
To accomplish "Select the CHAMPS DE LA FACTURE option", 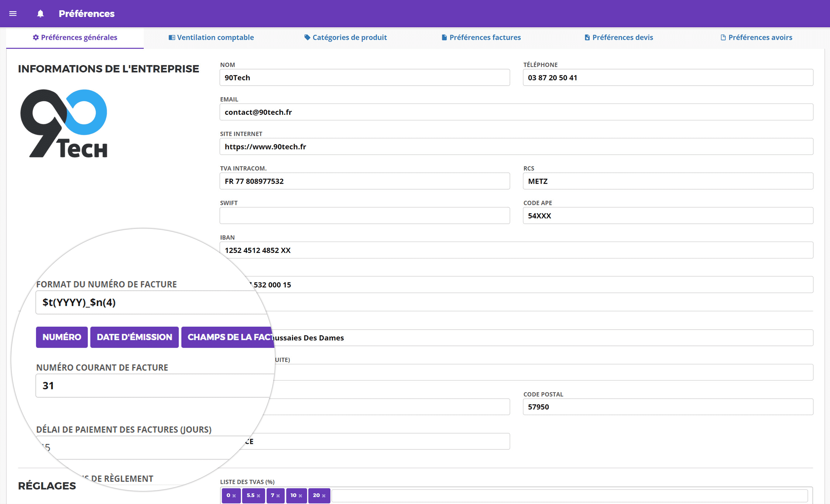I will click(x=229, y=336).
